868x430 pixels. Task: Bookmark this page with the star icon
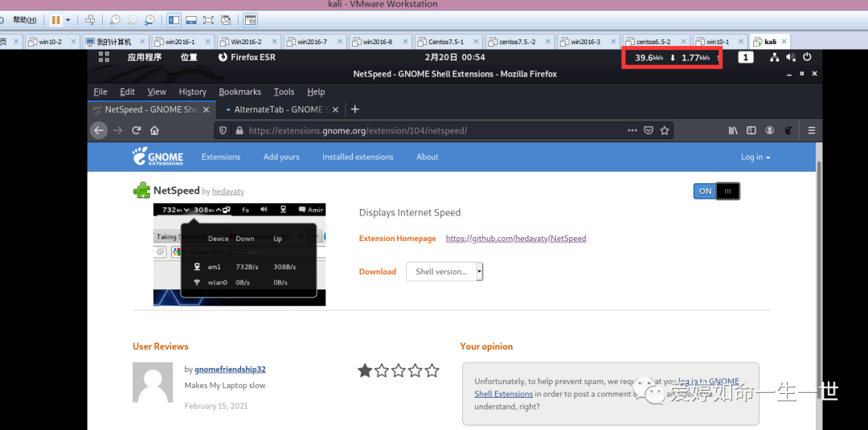click(x=665, y=130)
